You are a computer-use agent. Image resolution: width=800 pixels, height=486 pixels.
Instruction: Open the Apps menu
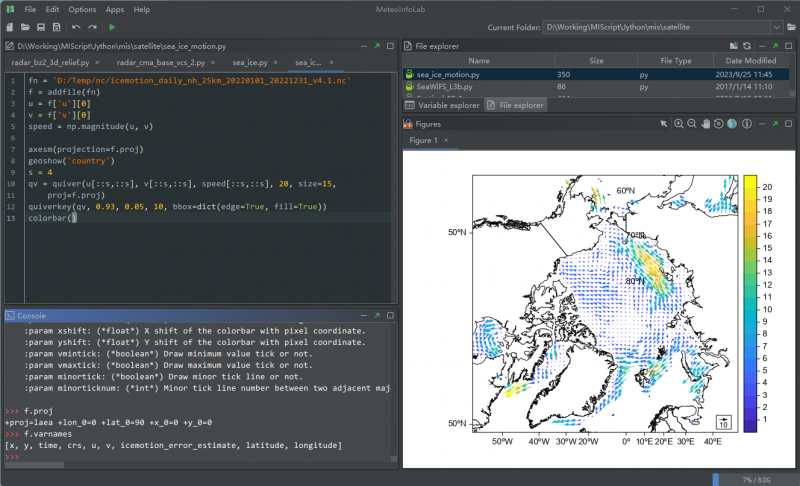pyautogui.click(x=115, y=9)
